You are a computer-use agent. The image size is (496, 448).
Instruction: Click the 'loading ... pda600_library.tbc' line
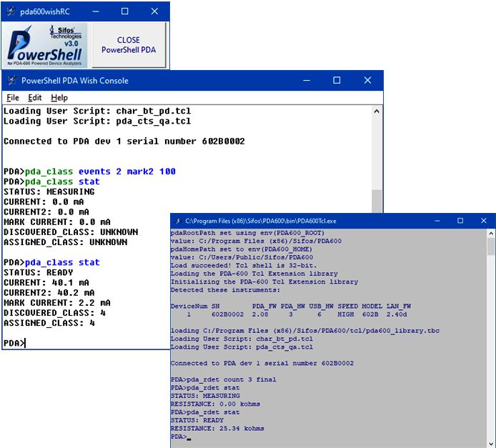click(x=305, y=331)
